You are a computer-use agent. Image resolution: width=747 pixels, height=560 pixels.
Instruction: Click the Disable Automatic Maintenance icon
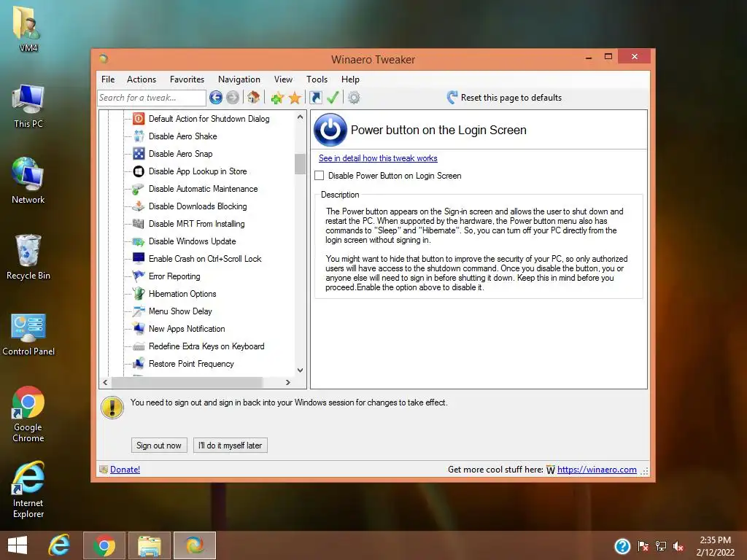(139, 189)
